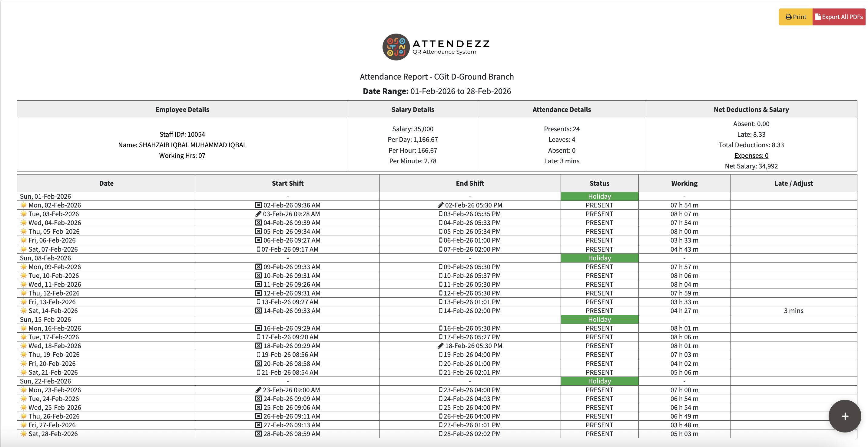The height and width of the screenshot is (447, 868).
Task: Open the Expenses: 0 link
Action: 751,155
